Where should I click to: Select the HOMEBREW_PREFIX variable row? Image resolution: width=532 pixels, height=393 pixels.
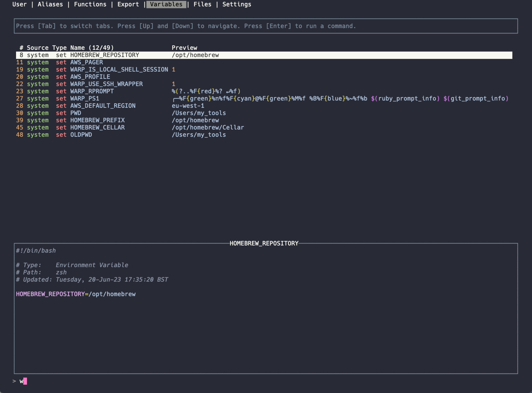pos(97,120)
